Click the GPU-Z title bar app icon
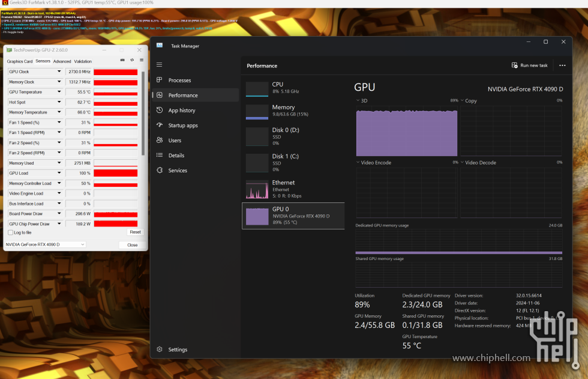 pyautogui.click(x=9, y=50)
